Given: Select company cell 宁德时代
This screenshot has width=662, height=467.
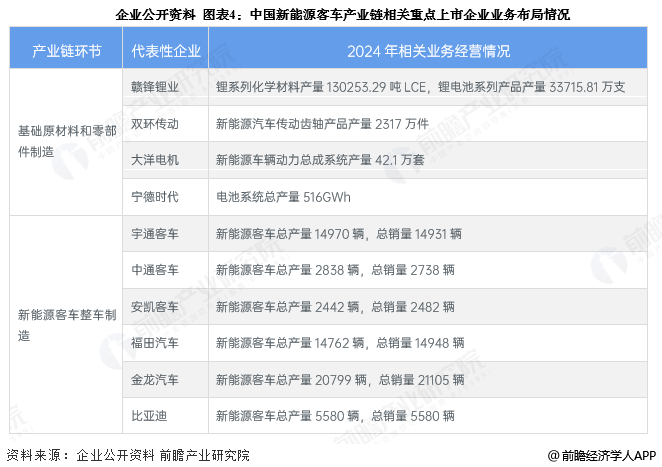Looking at the screenshot, I should pos(166,197).
